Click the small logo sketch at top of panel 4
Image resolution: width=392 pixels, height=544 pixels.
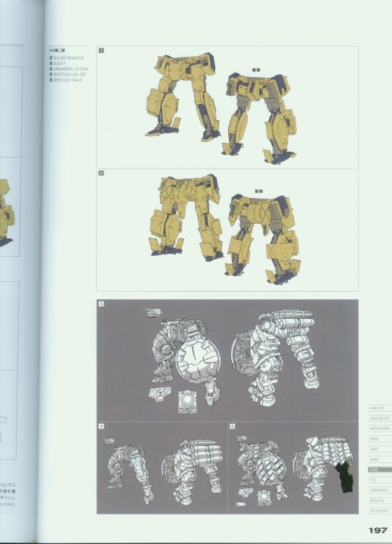tap(109, 441)
